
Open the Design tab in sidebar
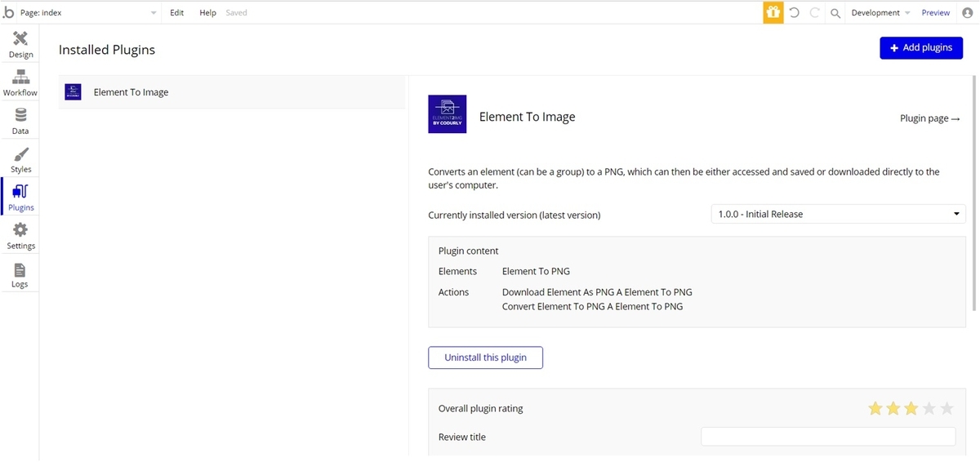coord(20,45)
